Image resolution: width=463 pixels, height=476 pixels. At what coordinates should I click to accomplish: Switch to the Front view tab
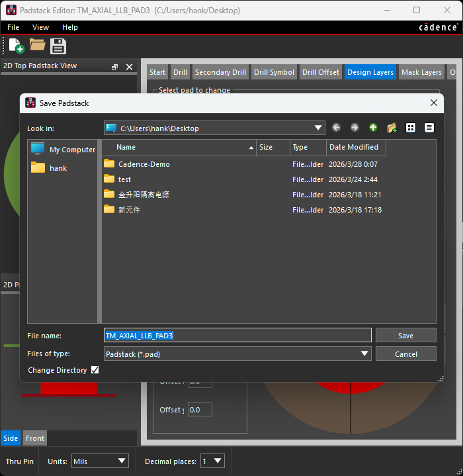click(35, 438)
